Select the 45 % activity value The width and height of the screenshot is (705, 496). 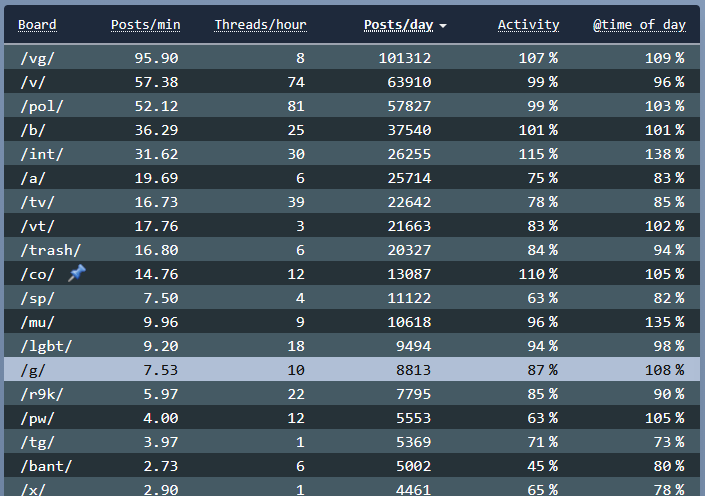coord(543,466)
